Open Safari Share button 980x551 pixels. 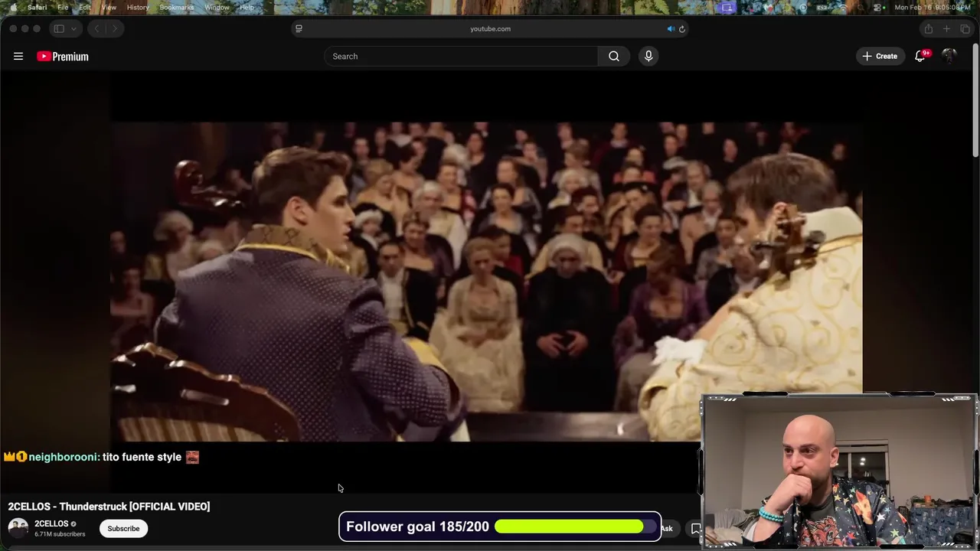tap(928, 28)
